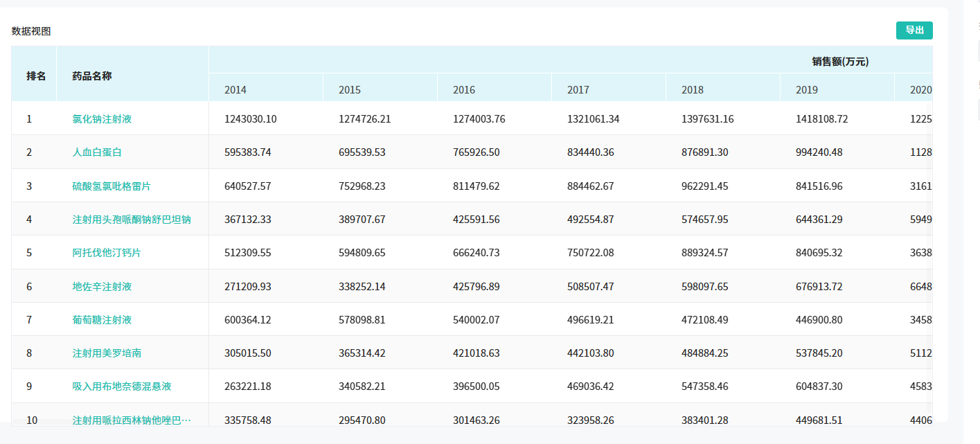Click the 导出 export button

pos(914,30)
